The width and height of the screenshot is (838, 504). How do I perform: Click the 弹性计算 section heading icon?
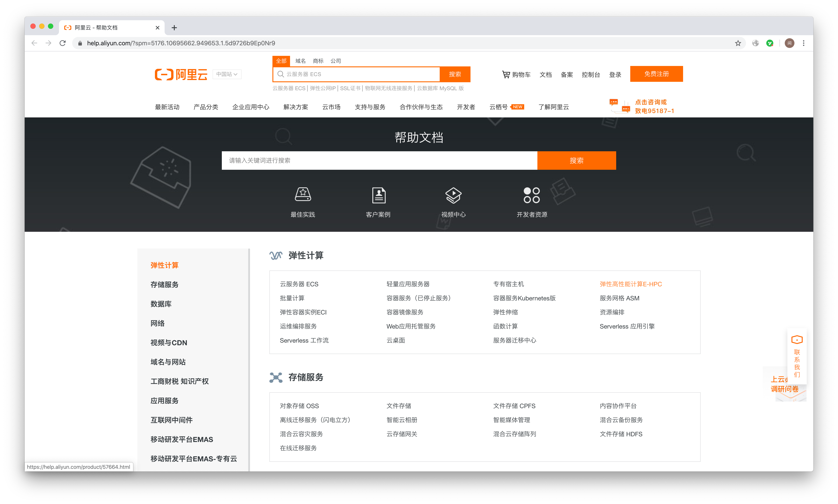[276, 255]
